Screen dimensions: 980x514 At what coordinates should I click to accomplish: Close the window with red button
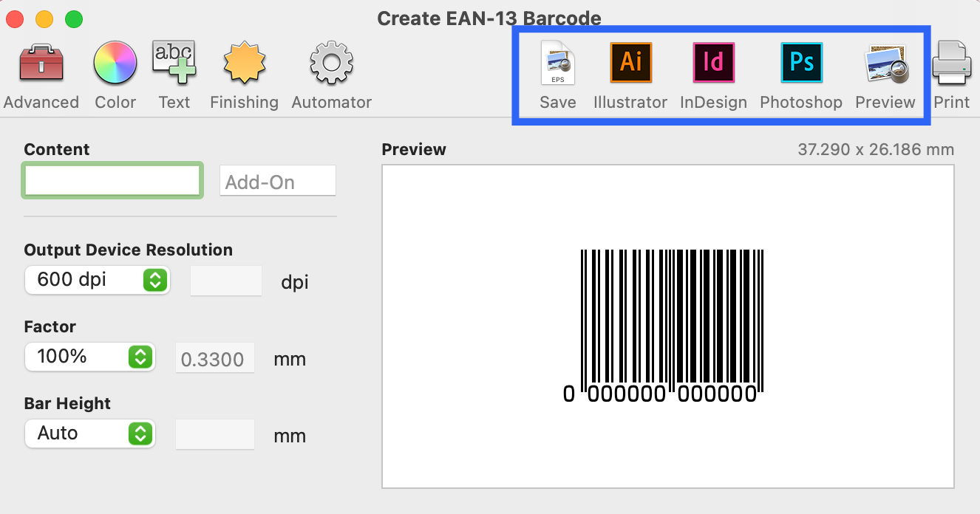(15, 19)
